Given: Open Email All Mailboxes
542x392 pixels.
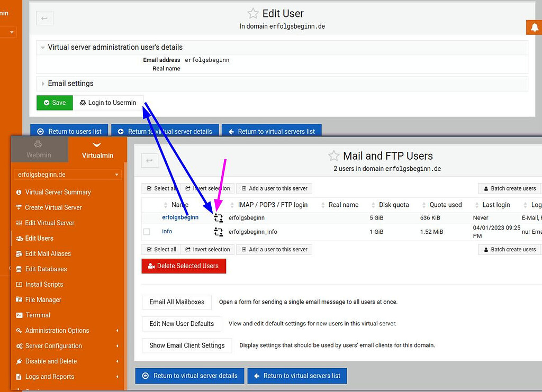Looking at the screenshot, I should tap(176, 302).
